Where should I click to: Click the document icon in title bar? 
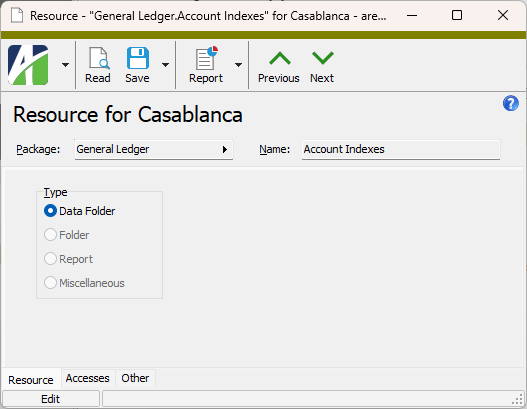click(17, 15)
